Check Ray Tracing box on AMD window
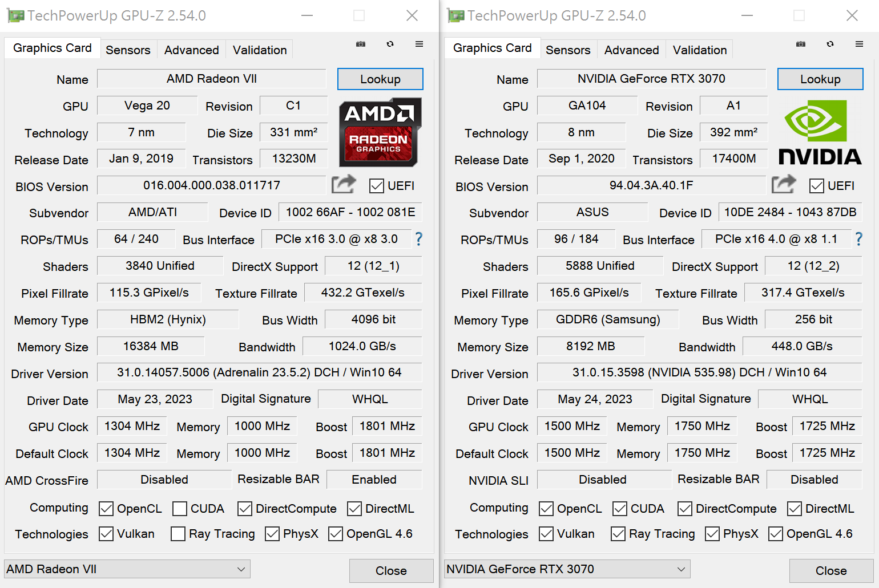Screen dimensions: 879x588 coord(178,534)
